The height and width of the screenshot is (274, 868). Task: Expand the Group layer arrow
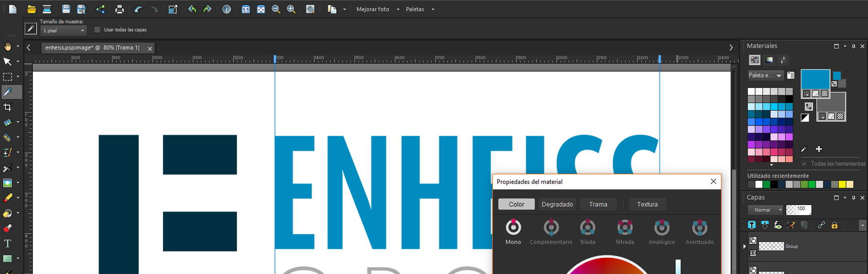(x=745, y=247)
